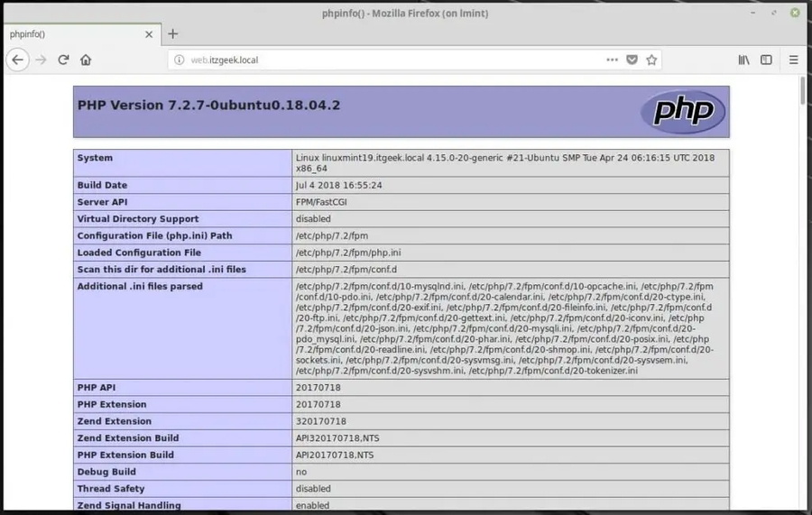Save page to Pocket
Image resolution: width=812 pixels, height=515 pixels.
[x=632, y=60]
